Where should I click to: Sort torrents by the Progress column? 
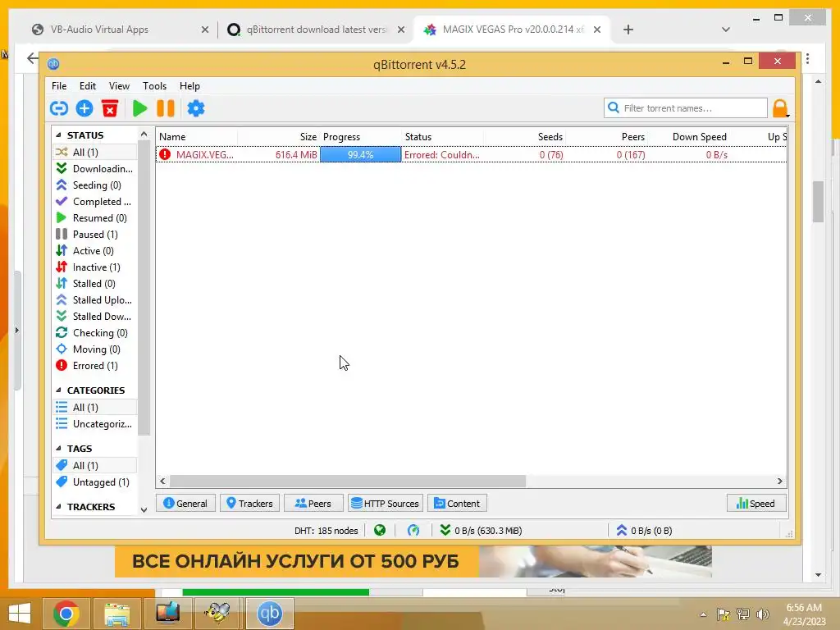(361, 137)
